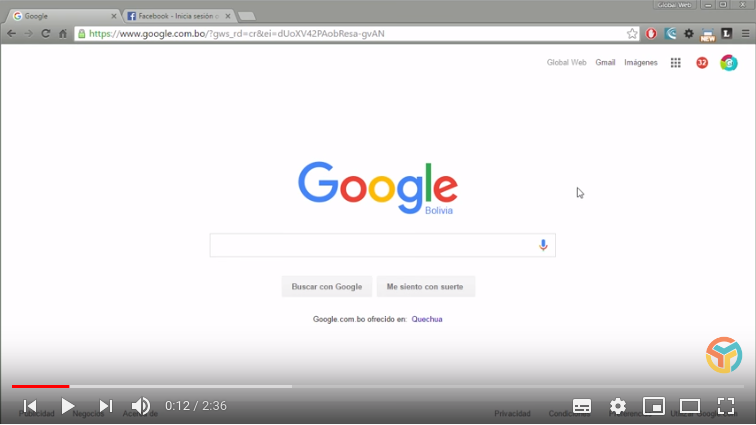Open the Google apps grid

tap(675, 63)
